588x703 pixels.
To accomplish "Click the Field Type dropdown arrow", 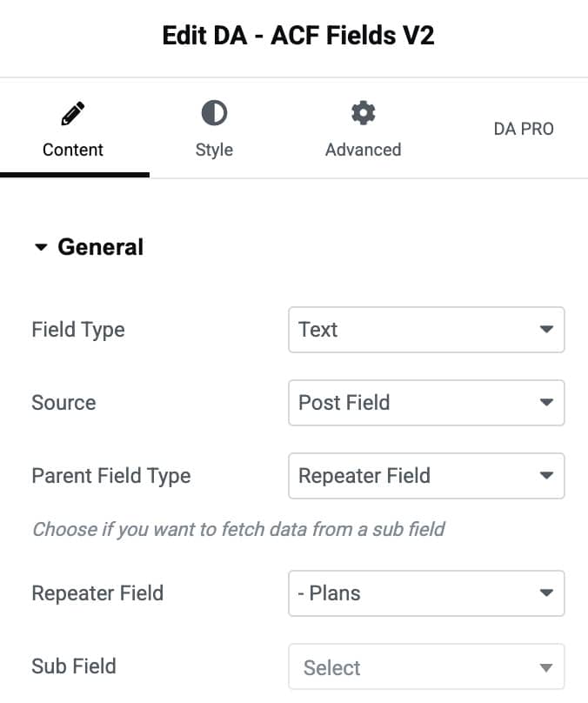I will (x=546, y=329).
